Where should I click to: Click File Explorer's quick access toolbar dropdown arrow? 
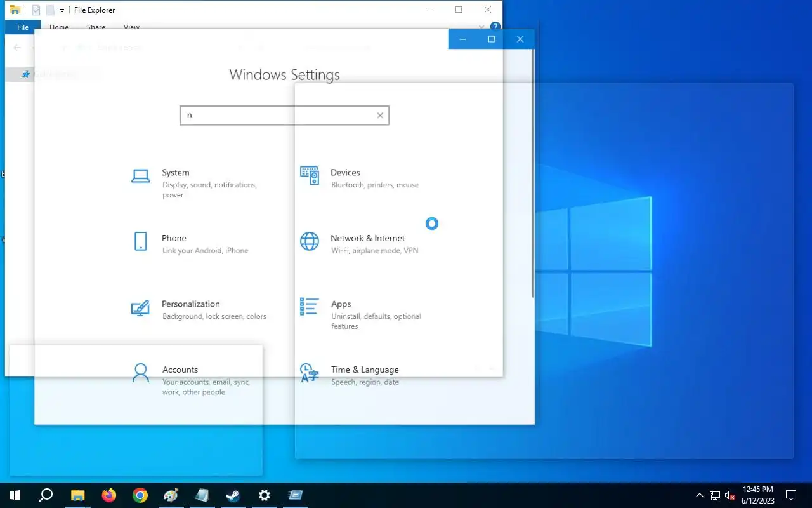62,11
